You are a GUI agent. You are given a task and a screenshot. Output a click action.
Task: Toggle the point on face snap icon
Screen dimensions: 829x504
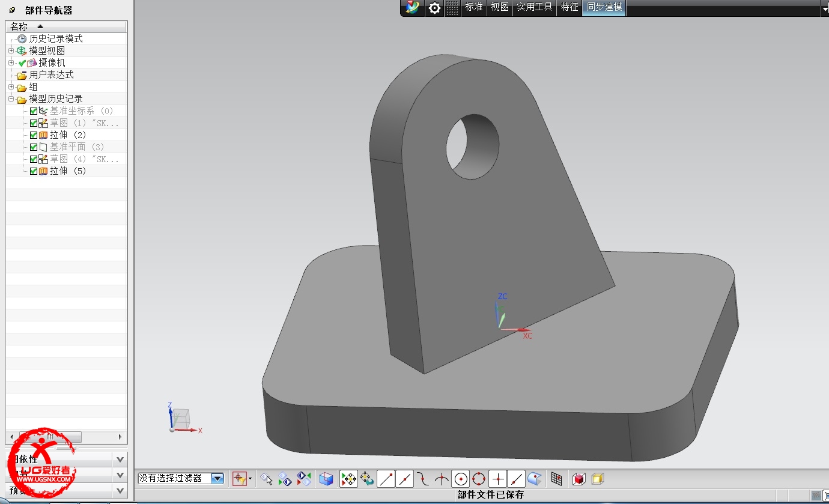coord(535,479)
